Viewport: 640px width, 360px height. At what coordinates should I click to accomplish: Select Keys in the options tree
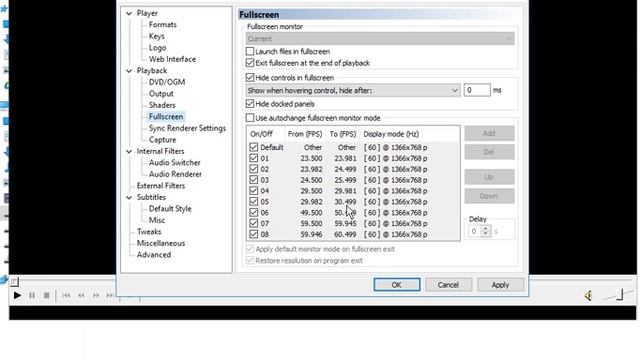click(156, 36)
